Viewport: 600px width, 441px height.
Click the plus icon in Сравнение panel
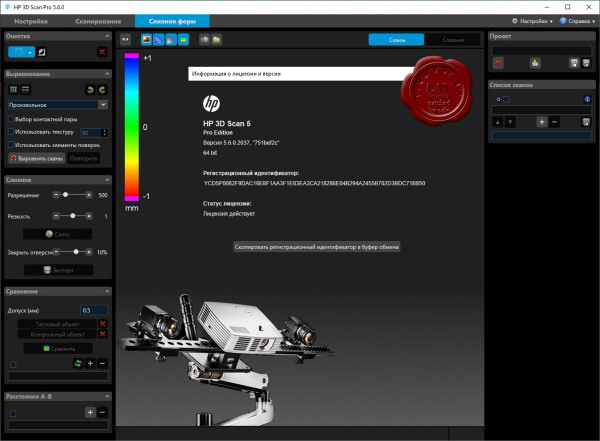tap(90, 363)
